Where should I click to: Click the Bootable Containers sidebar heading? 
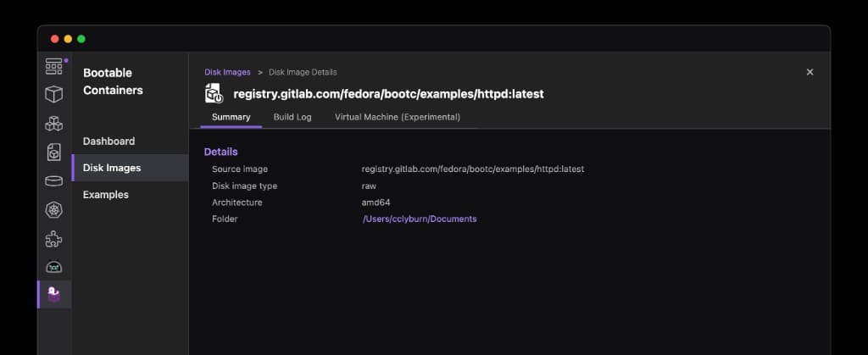click(x=113, y=81)
